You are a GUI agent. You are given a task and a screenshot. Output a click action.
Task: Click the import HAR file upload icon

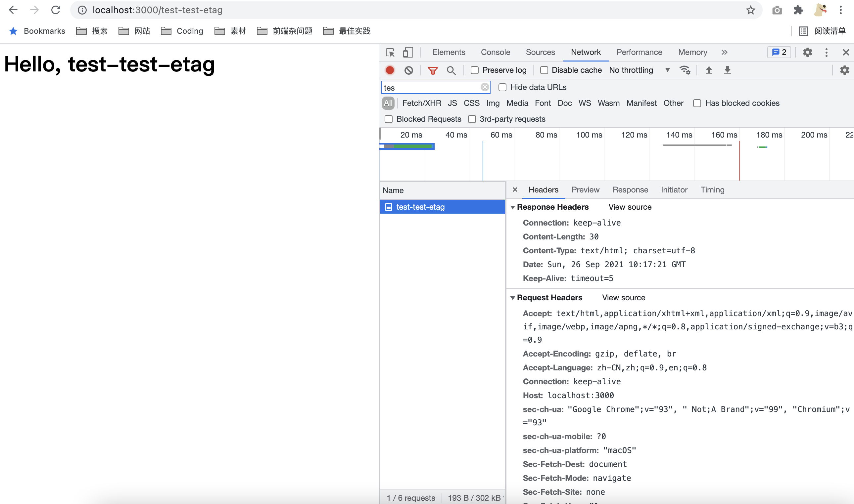coord(709,70)
